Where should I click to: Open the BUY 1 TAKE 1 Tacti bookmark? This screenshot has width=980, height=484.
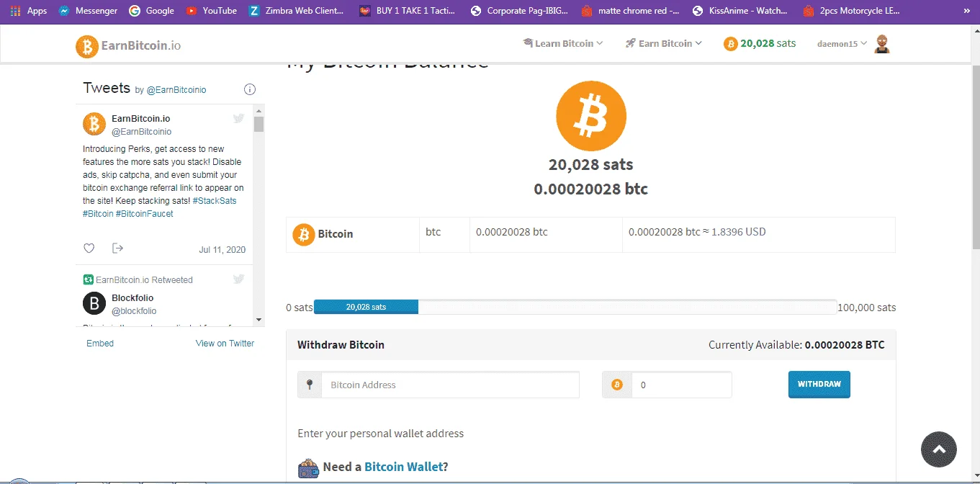click(408, 11)
